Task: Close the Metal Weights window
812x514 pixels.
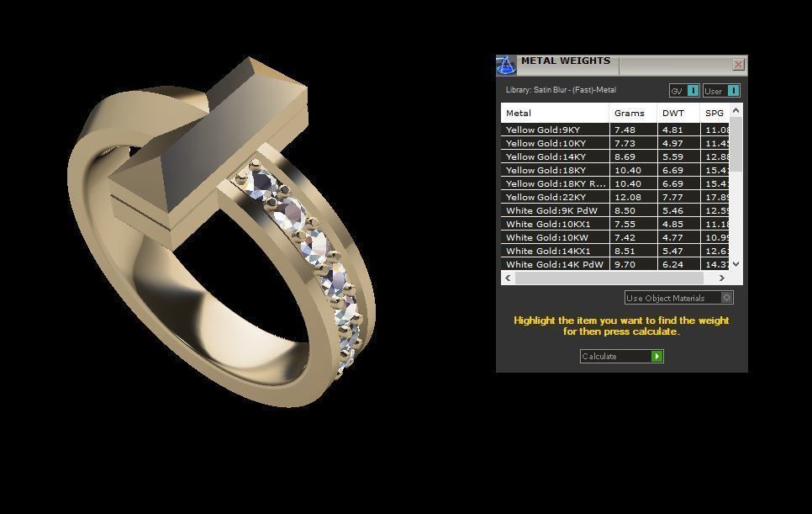Action: [x=739, y=64]
